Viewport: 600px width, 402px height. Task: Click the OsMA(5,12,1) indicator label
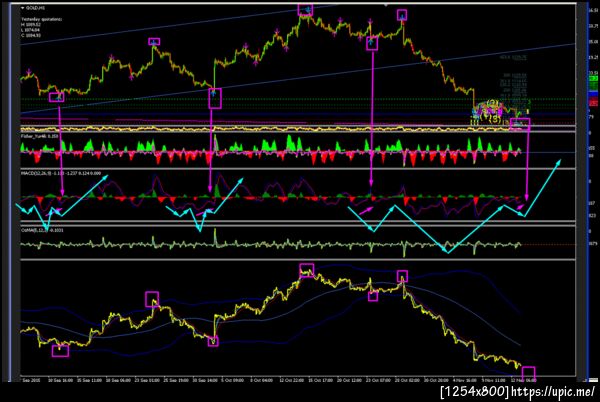42,230
